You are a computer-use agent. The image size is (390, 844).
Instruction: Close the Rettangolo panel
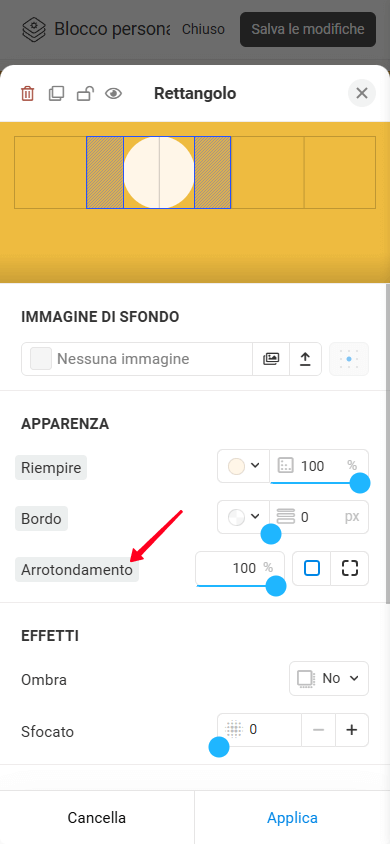(x=362, y=93)
